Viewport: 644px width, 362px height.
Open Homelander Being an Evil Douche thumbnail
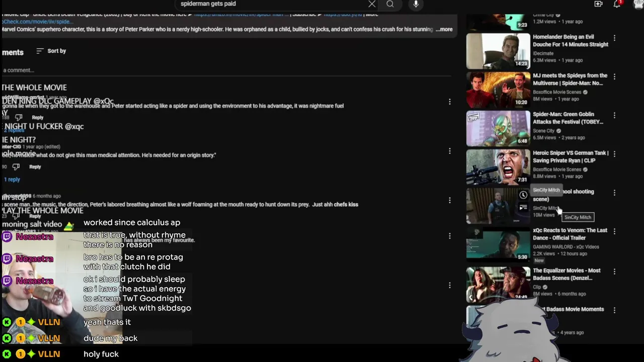point(498,51)
